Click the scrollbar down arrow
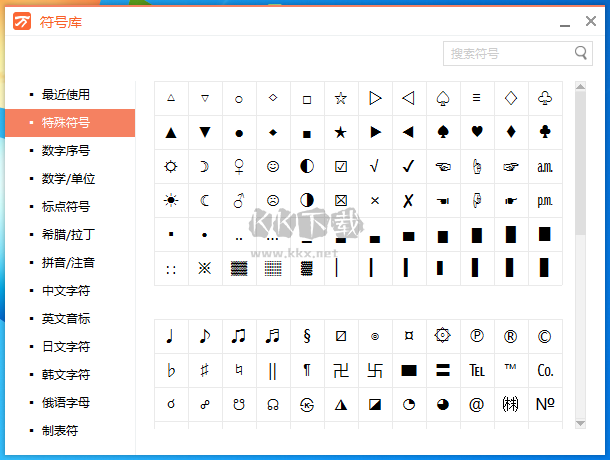Screen dimensions: 610x460 tap(580, 423)
